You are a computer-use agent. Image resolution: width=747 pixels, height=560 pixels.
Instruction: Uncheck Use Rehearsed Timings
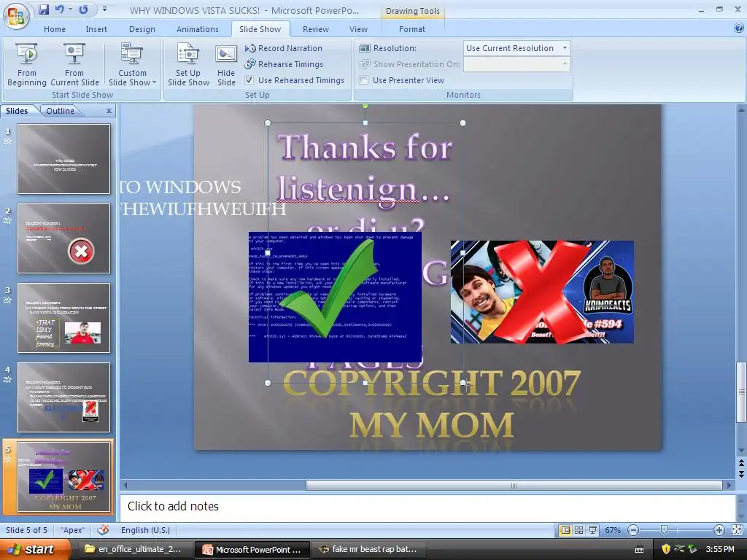pyautogui.click(x=249, y=80)
